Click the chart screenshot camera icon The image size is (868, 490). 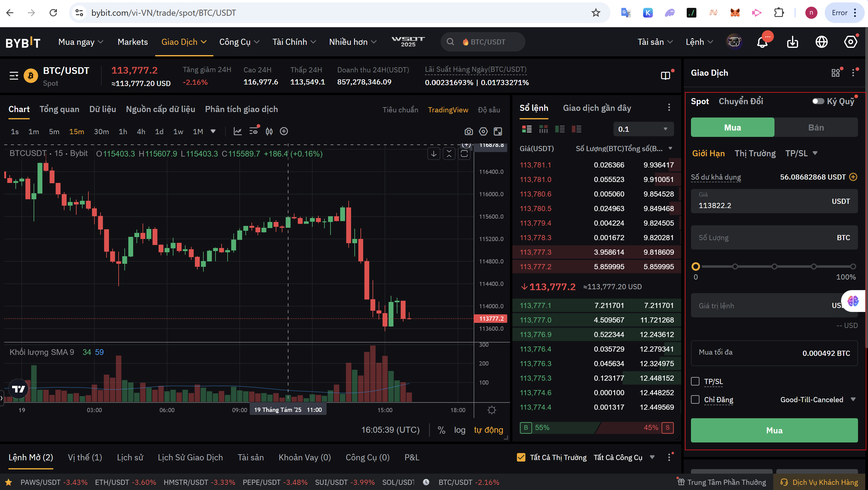tap(469, 131)
